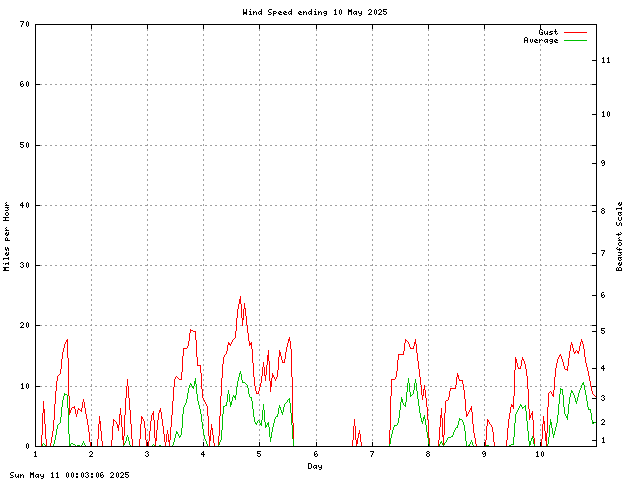The height and width of the screenshot is (480, 640).
Task: Click Beaufort scale value 4
Action: point(604,368)
